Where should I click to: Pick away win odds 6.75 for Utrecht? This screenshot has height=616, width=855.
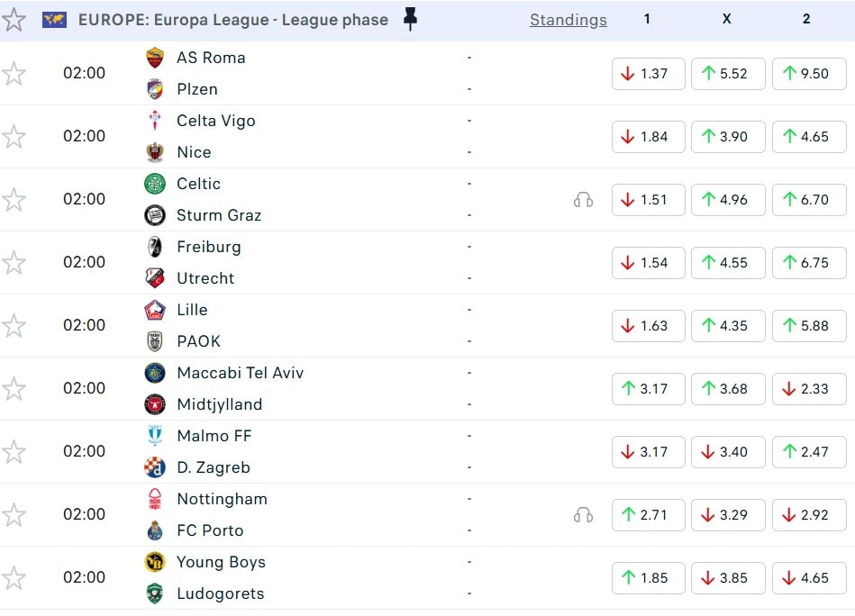coord(808,263)
